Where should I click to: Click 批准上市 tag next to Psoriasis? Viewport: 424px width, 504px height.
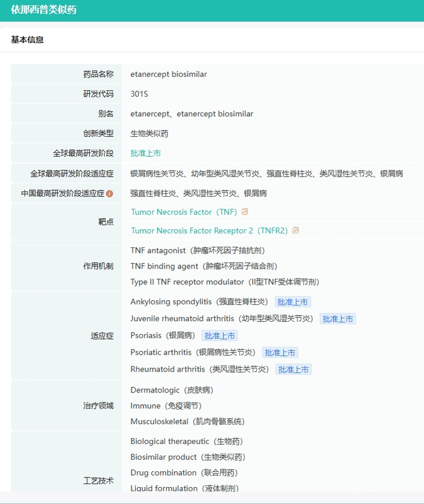(219, 336)
